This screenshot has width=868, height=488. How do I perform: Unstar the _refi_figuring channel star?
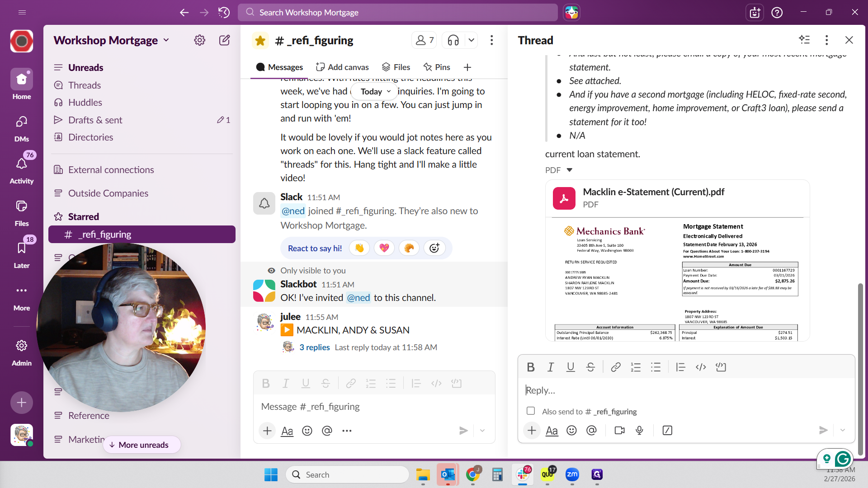coord(260,41)
